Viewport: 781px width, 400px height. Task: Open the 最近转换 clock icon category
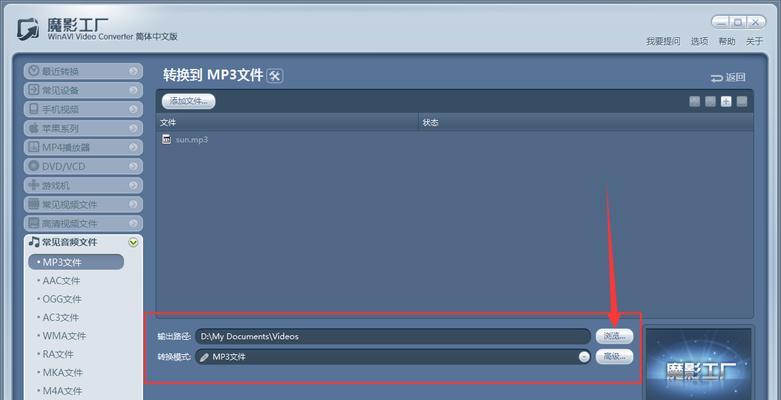pos(33,71)
